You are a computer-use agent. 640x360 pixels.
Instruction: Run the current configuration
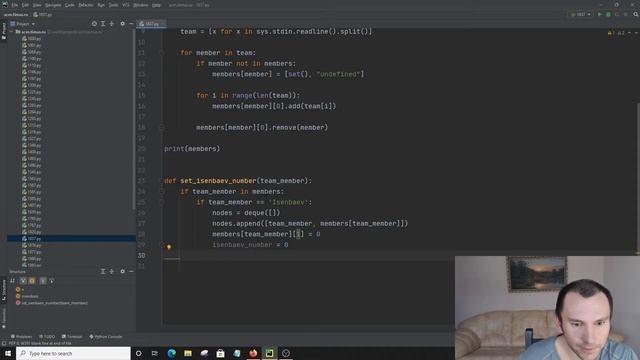pos(600,14)
